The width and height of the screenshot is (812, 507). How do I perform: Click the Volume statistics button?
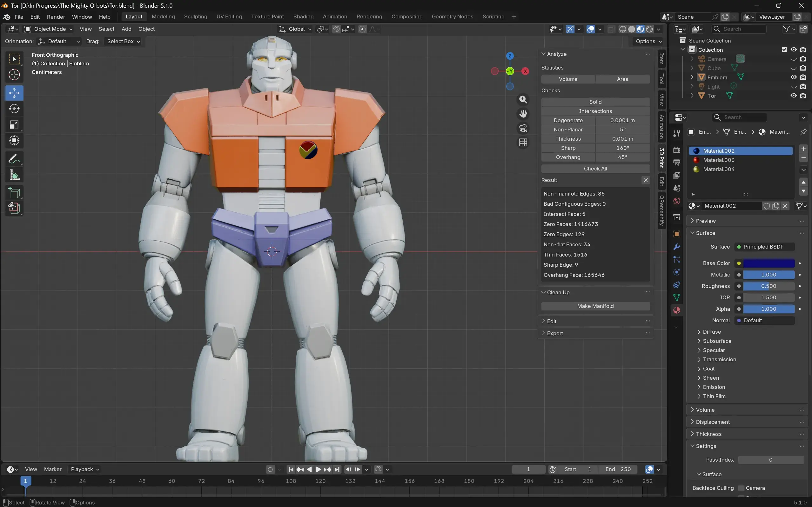(x=568, y=79)
